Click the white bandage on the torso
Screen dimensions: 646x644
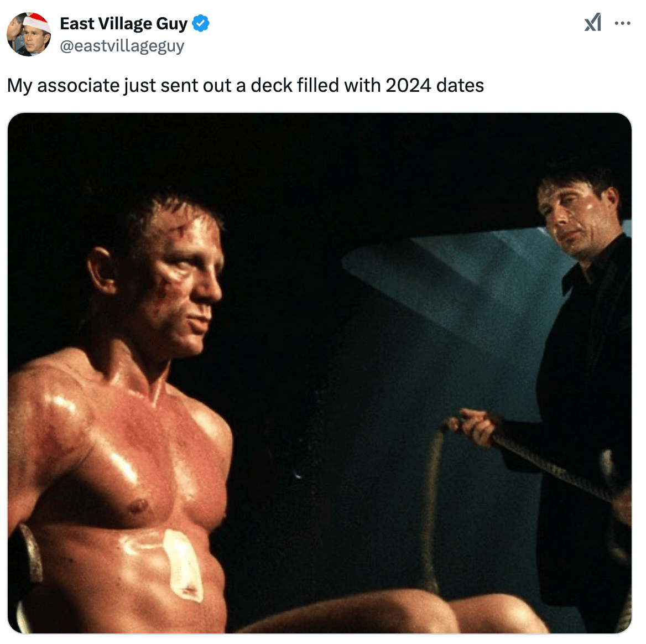183,564
